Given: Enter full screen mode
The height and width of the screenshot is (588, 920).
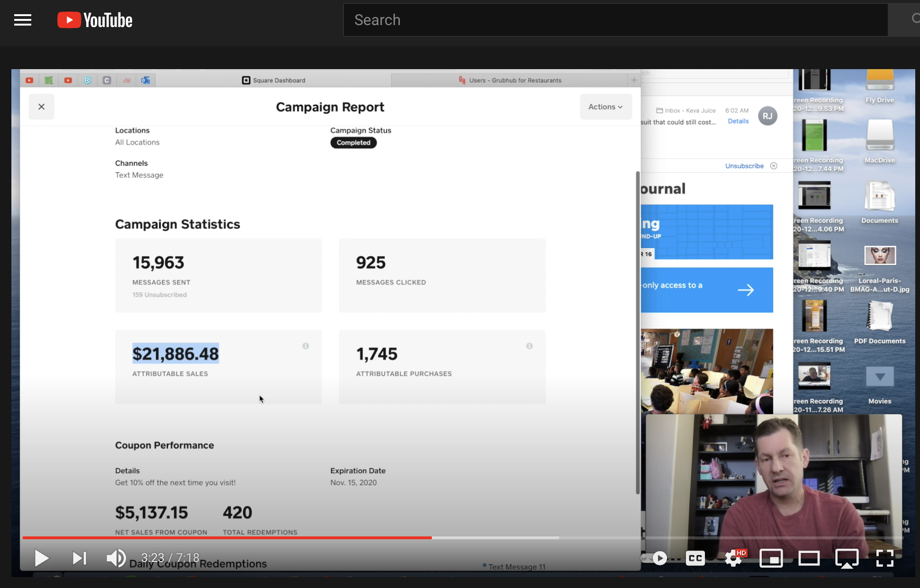Looking at the screenshot, I should coord(884,558).
